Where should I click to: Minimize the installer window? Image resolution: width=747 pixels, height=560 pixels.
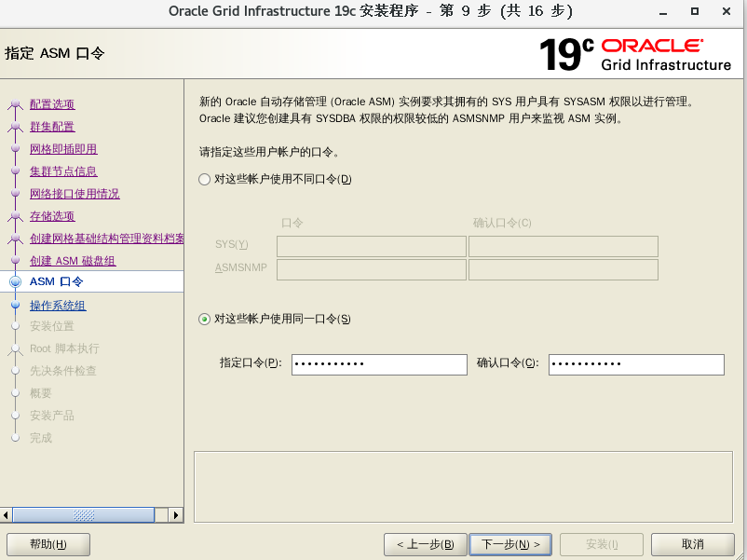(x=662, y=11)
